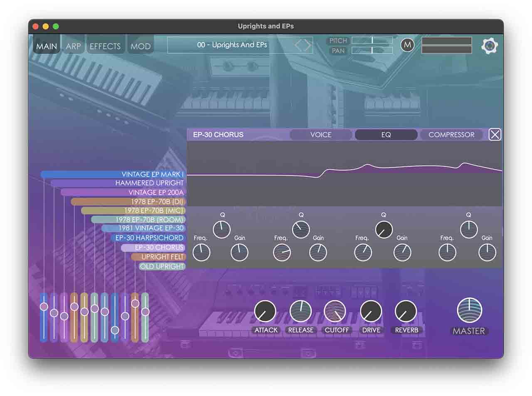Show the VOICE section

point(321,135)
